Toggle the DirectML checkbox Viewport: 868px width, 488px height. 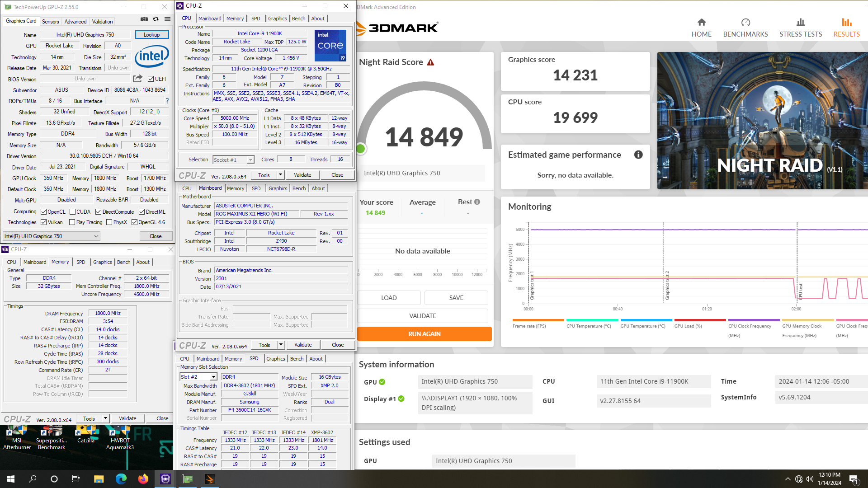click(142, 211)
